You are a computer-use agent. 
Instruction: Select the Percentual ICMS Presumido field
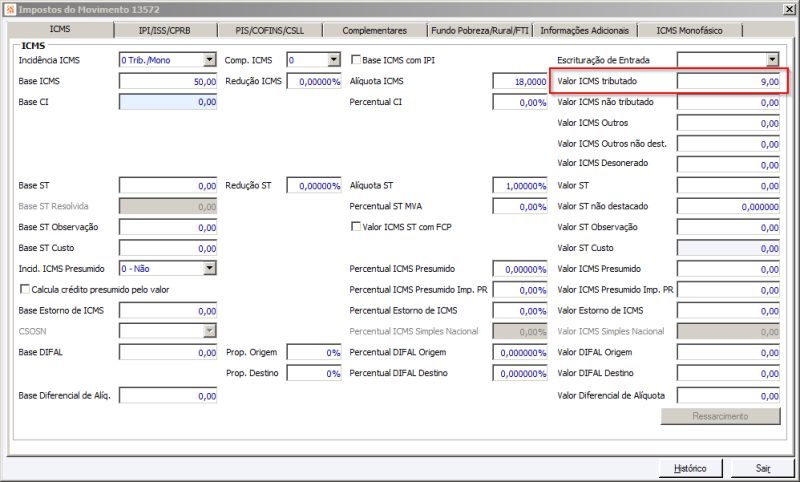pyautogui.click(x=520, y=269)
